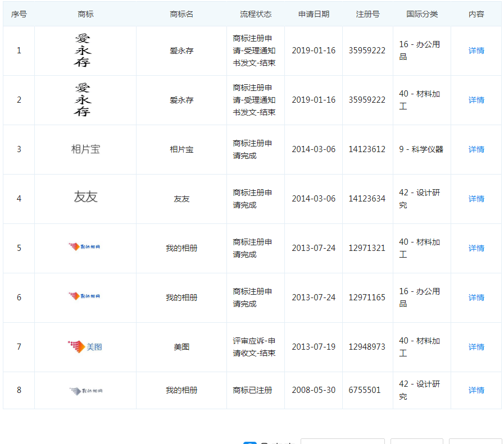Click the blue share icon at the bottom

coord(251,443)
